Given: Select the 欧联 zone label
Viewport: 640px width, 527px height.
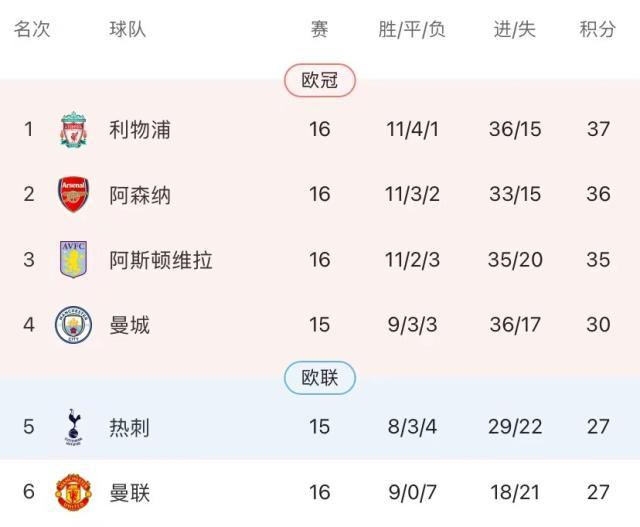Looking at the screenshot, I should [x=320, y=378].
